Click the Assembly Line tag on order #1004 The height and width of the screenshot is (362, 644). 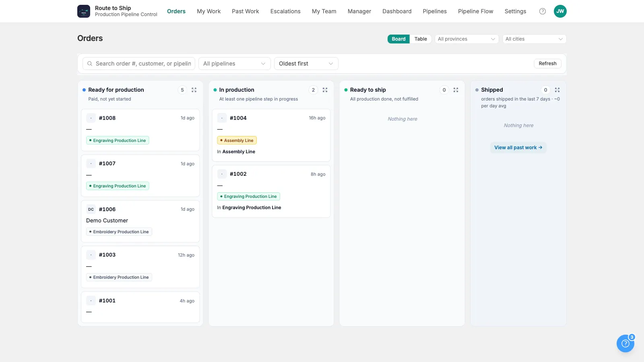(237, 140)
